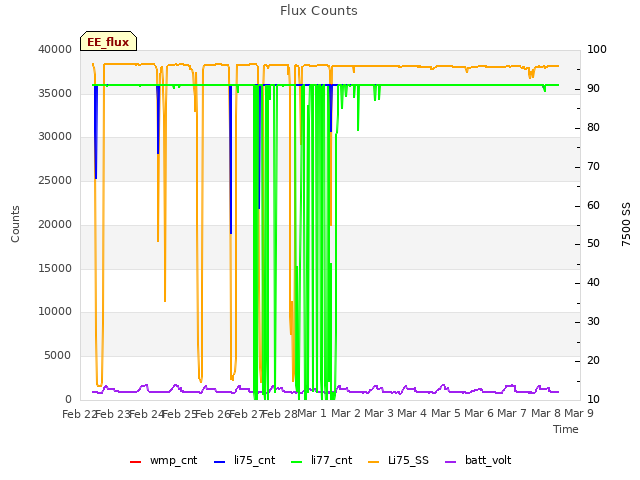
Task: Click the 10000 left axis tick
Action: pos(55,312)
